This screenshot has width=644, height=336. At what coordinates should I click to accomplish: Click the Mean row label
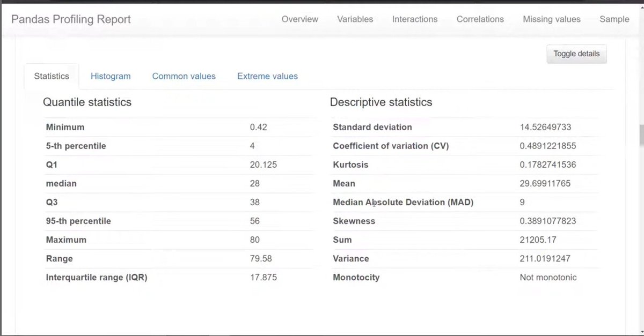pyautogui.click(x=344, y=183)
